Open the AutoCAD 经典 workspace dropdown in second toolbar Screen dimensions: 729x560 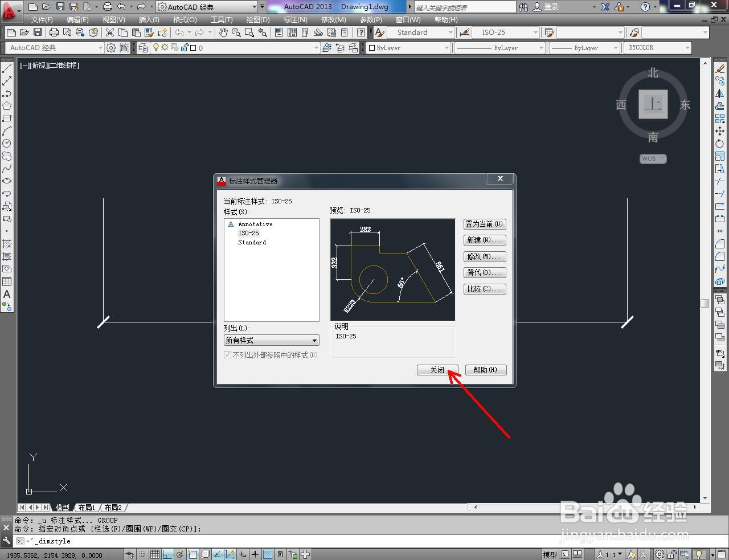(x=54, y=48)
